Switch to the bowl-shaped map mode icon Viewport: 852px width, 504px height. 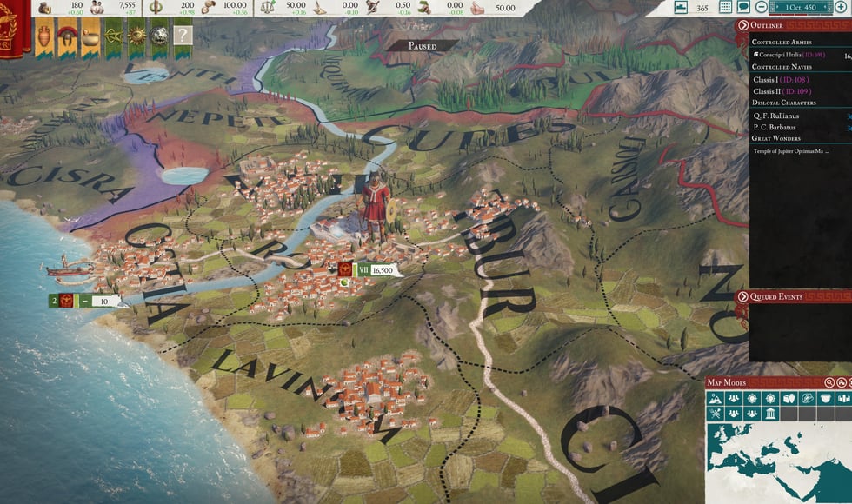pos(825,399)
